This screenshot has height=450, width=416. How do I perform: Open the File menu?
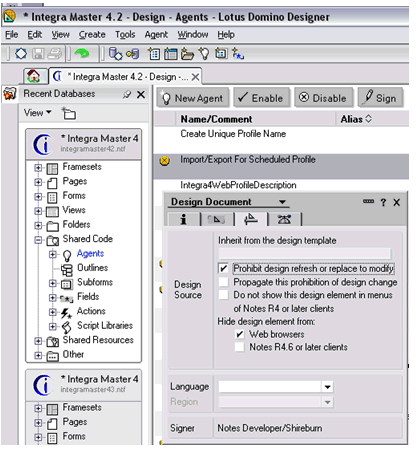click(12, 34)
